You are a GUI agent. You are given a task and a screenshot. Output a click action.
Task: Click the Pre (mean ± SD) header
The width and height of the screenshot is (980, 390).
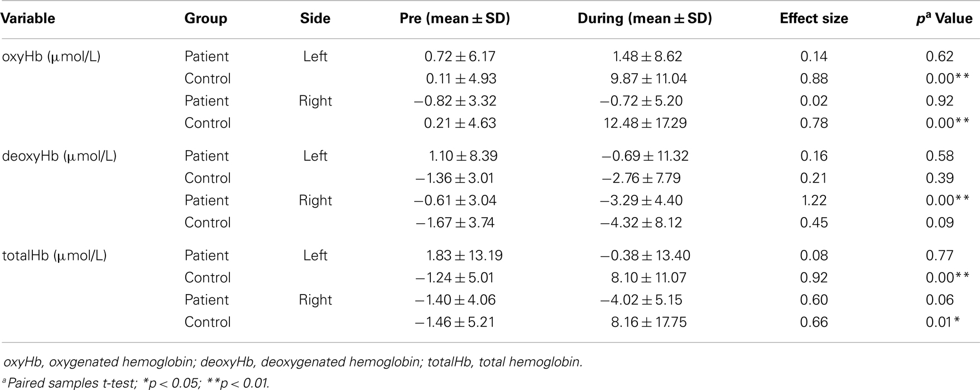click(x=455, y=18)
